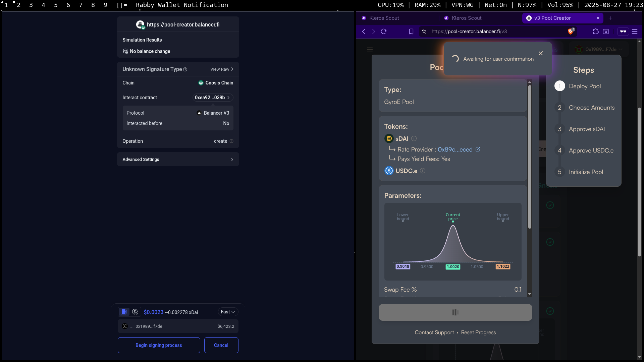
Task: Open browser extensions puzzle icon
Action: point(596,32)
